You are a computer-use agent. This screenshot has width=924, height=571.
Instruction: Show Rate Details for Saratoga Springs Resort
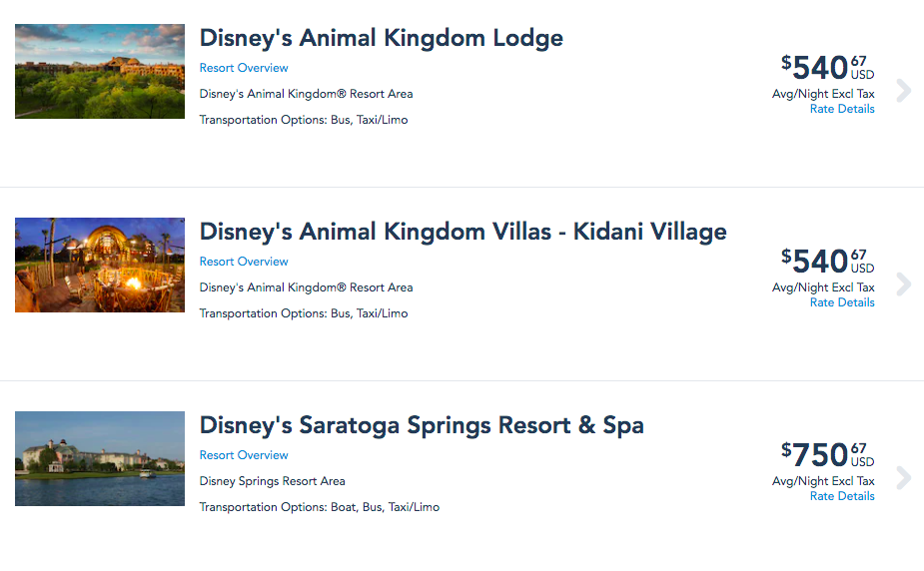tap(842, 496)
